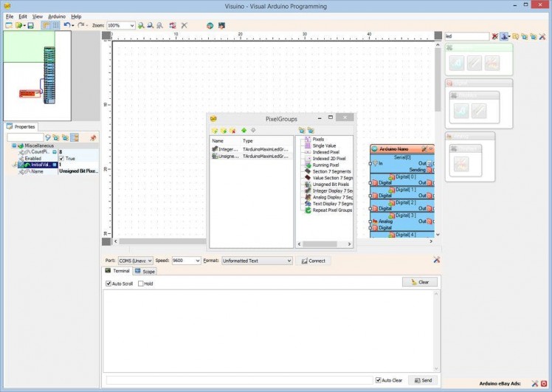Image resolution: width=552 pixels, height=392 pixels.
Task: Open the Arduino menu
Action: click(57, 16)
